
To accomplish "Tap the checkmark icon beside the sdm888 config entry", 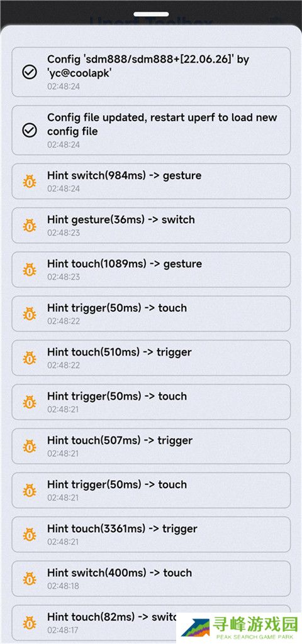I will click(29, 72).
